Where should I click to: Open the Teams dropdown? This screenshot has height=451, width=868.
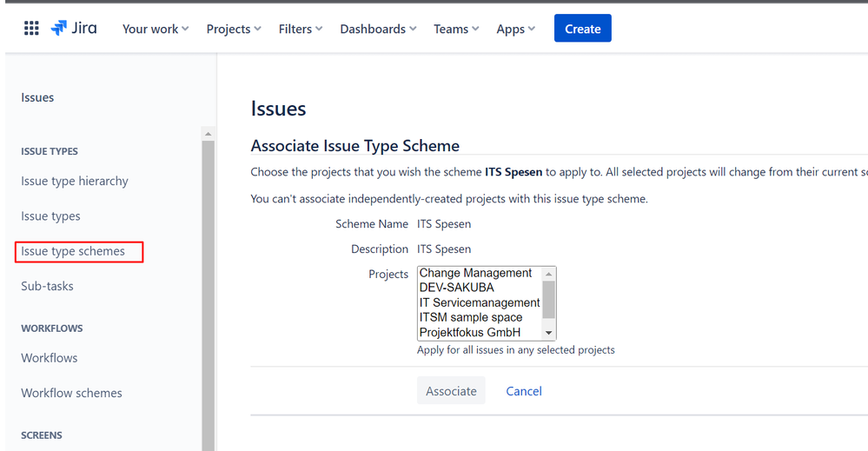pyautogui.click(x=456, y=29)
